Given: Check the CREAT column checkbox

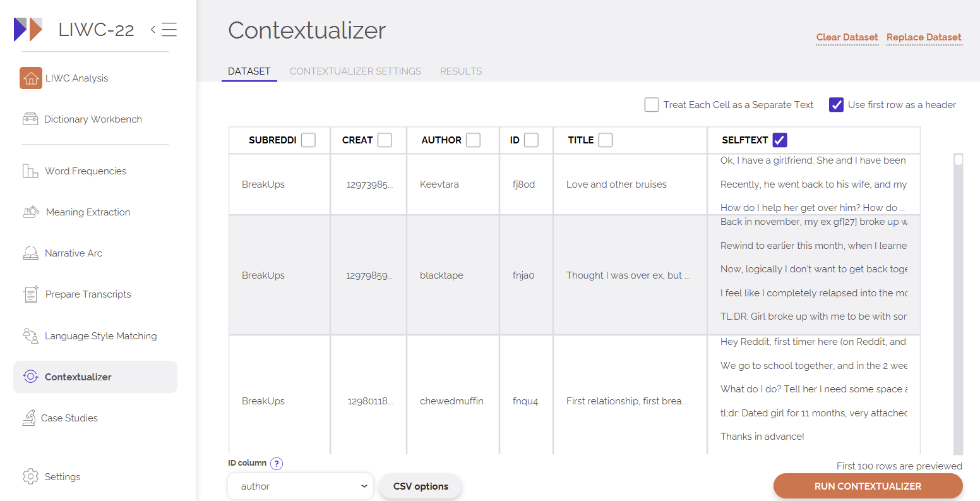Looking at the screenshot, I should point(385,140).
